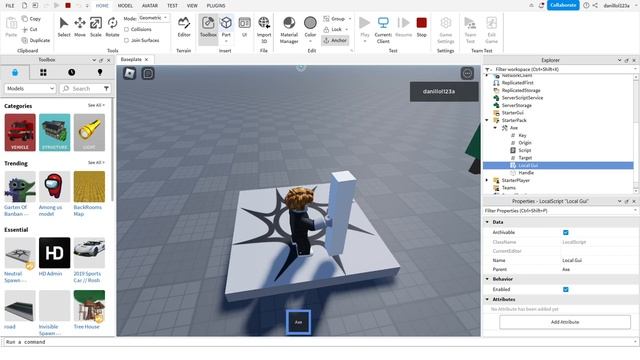Pick the Rotate tool

[112, 27]
